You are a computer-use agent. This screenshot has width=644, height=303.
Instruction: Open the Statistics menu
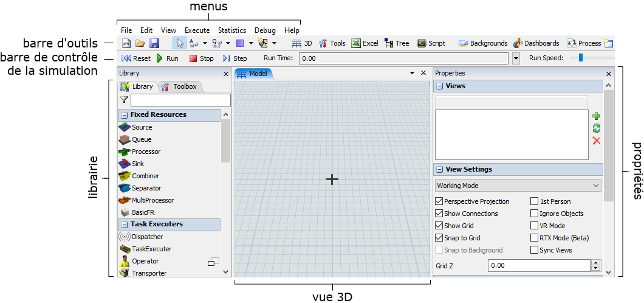coord(231,30)
